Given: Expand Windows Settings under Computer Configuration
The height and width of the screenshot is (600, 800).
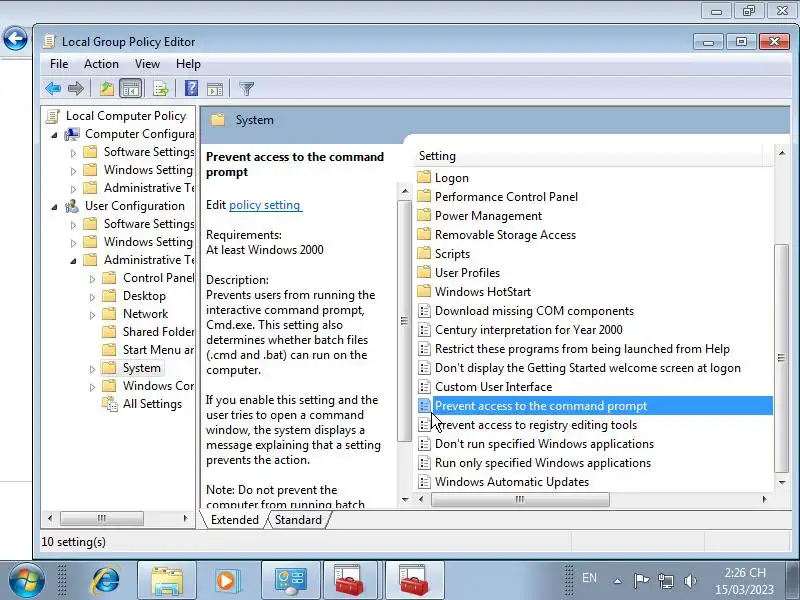Looking at the screenshot, I should coord(73,171).
